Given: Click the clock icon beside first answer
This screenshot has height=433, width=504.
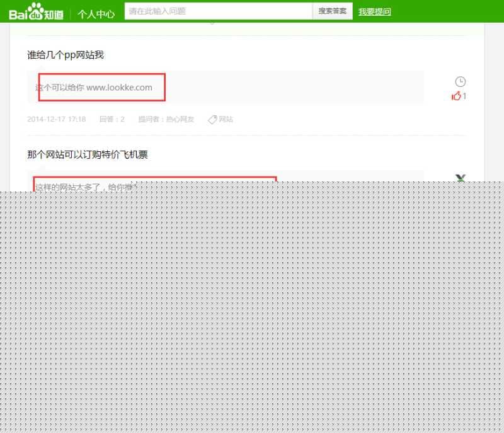Looking at the screenshot, I should (461, 81).
